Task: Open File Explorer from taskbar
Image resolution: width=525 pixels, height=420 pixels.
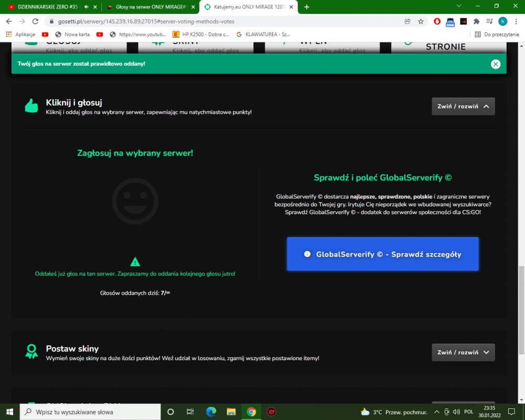Action: [231, 412]
